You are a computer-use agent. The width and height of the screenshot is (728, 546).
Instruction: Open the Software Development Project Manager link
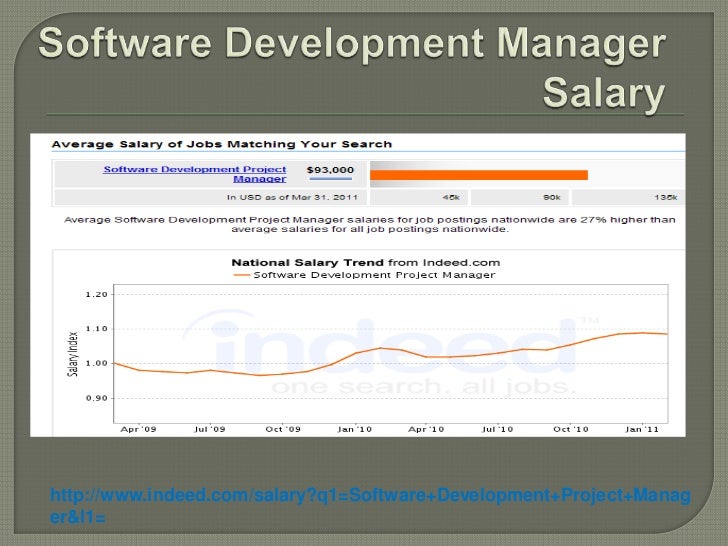pyautogui.click(x=195, y=174)
